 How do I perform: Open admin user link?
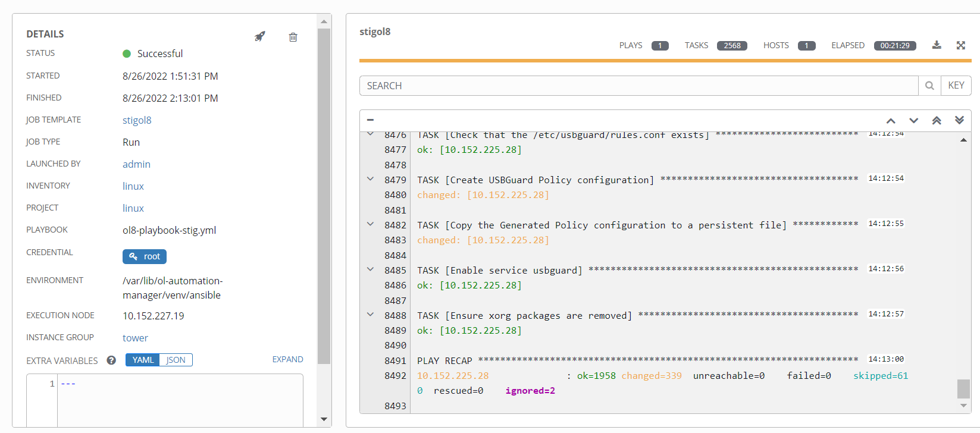coord(136,164)
